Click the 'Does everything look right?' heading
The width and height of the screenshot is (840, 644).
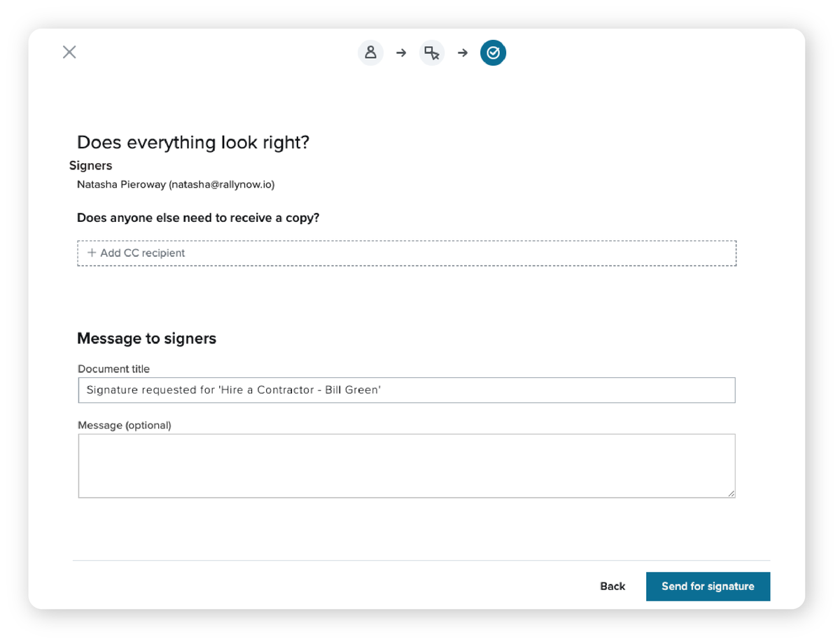click(193, 143)
